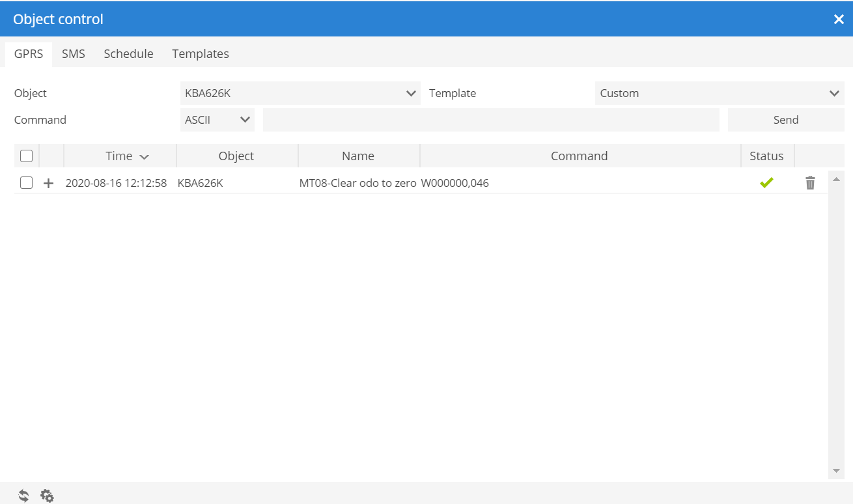853x504 pixels.
Task: Click into the command text input field
Action: click(x=491, y=120)
